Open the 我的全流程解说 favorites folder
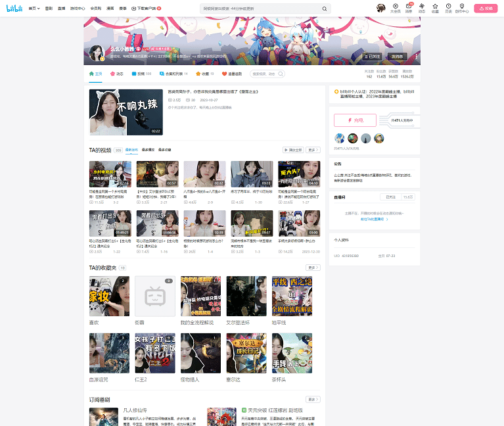 200,296
